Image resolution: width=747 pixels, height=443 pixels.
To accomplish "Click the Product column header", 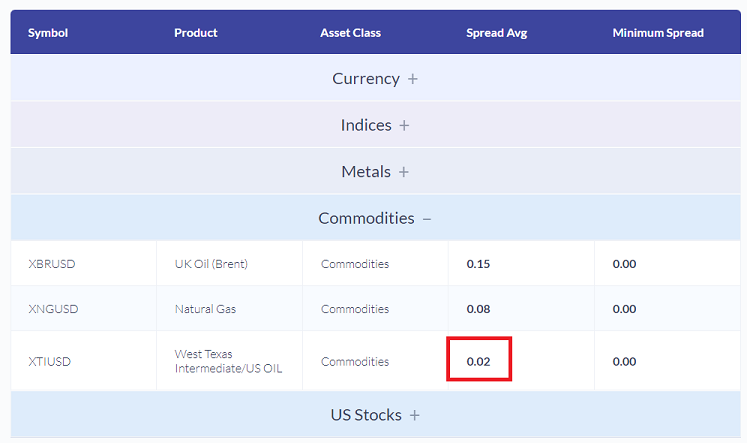I will point(196,33).
